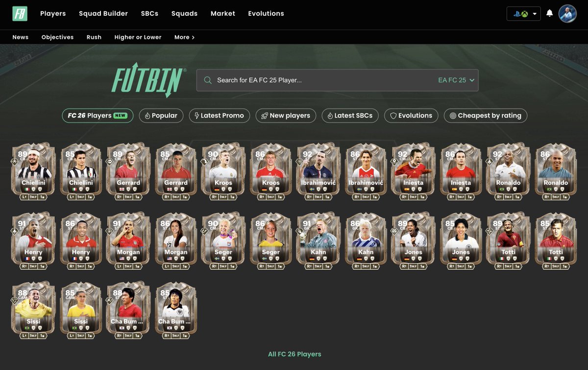Click the player search input field

coord(337,80)
